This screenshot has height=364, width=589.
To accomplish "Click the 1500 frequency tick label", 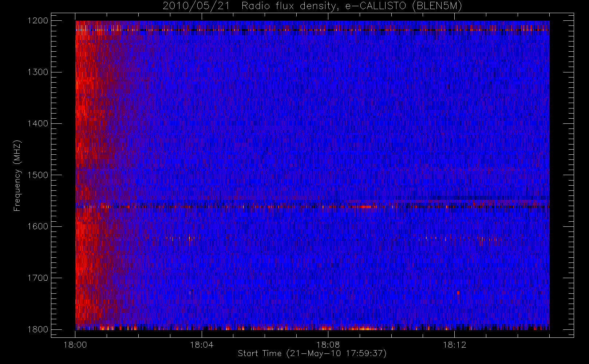I will point(38,175).
